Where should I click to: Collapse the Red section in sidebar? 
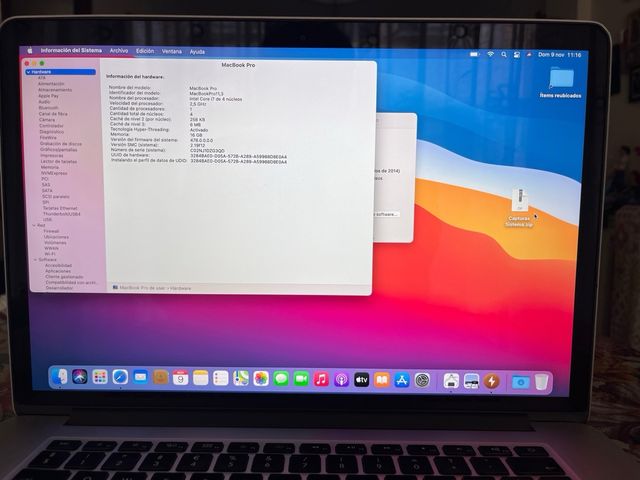34,225
